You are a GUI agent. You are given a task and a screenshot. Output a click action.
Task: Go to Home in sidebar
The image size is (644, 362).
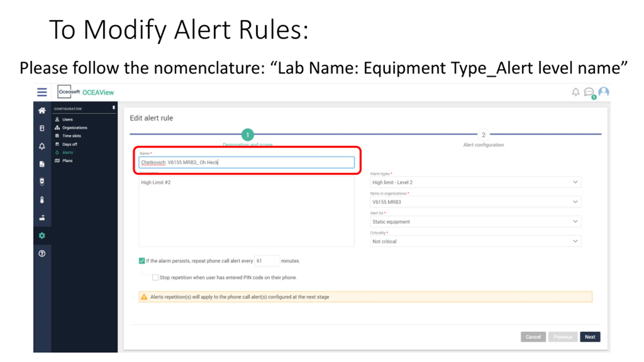(x=42, y=110)
